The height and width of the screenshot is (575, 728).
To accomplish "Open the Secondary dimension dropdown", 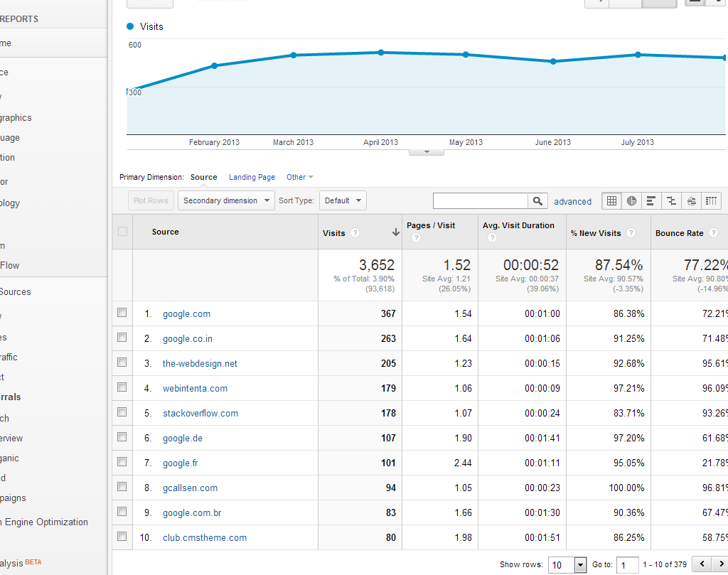I will point(226,200).
